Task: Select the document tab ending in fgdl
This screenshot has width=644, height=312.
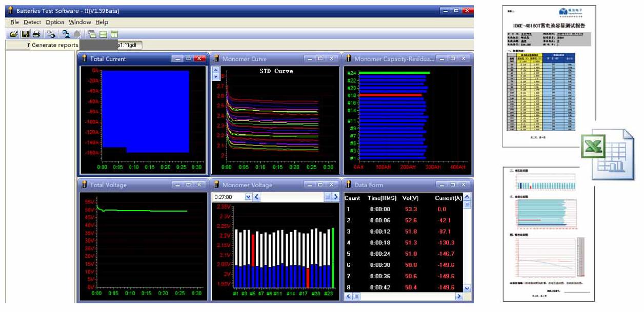Action: 128,45
